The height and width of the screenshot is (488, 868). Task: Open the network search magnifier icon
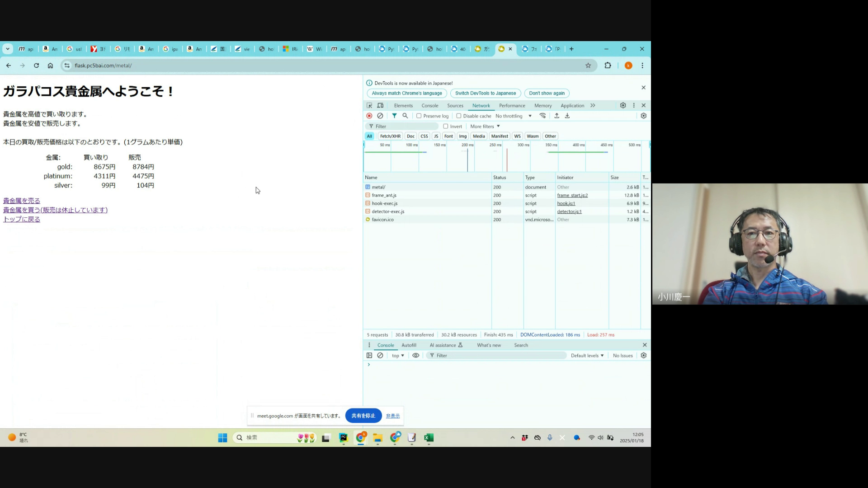[x=405, y=116]
